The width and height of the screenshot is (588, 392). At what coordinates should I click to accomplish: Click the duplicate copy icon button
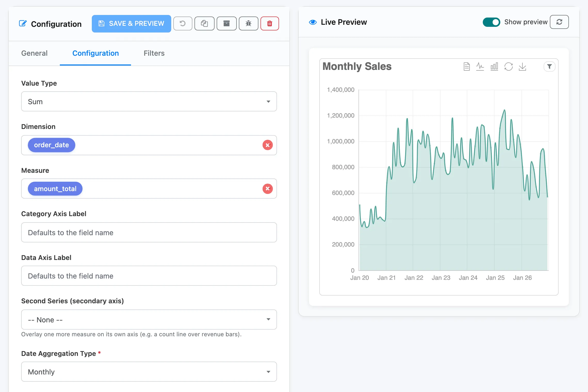(x=204, y=23)
